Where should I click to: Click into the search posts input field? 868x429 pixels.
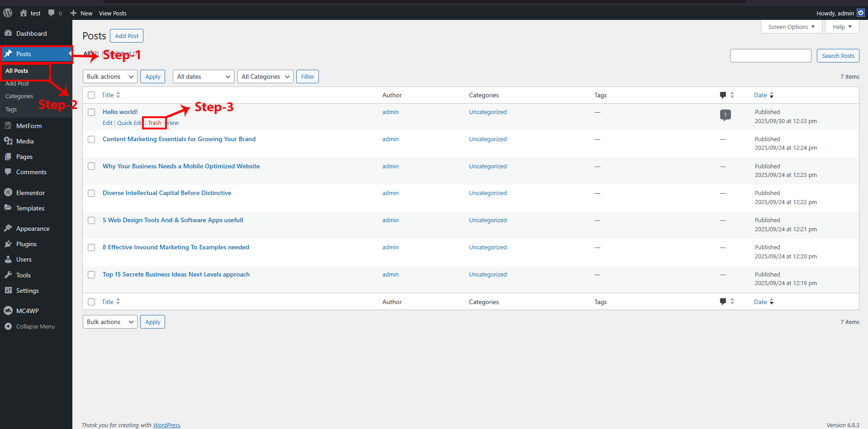[770, 56]
